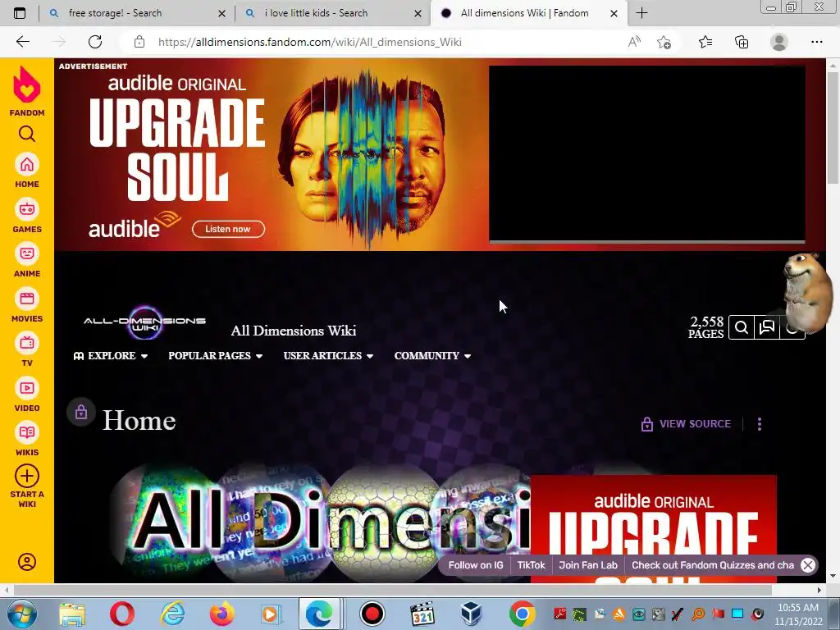Expand the Community dropdown

pyautogui.click(x=432, y=356)
